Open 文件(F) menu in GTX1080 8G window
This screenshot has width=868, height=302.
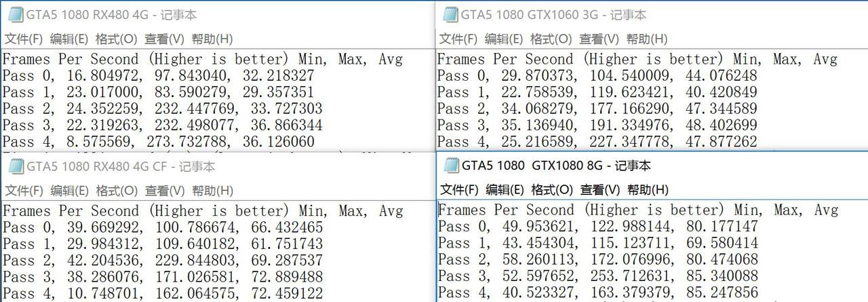[x=460, y=189]
